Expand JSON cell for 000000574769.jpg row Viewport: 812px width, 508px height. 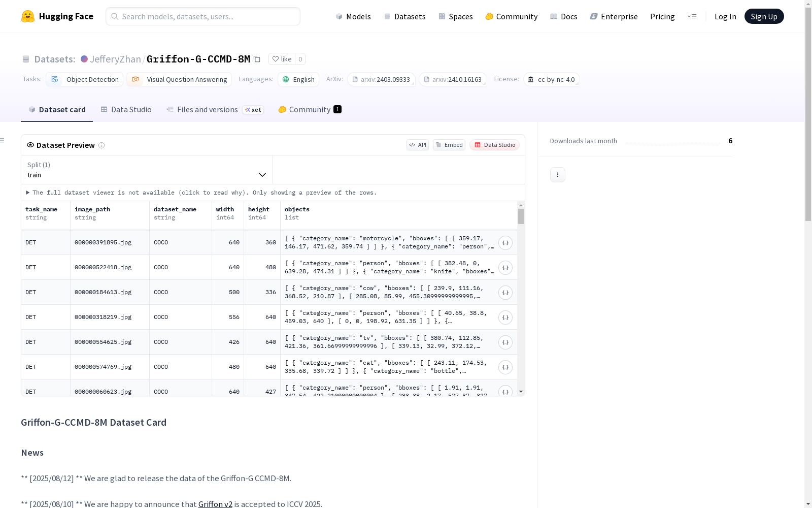505,367
